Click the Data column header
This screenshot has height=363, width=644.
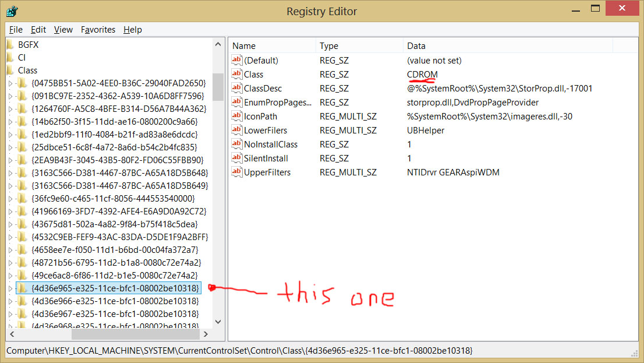[x=508, y=45]
